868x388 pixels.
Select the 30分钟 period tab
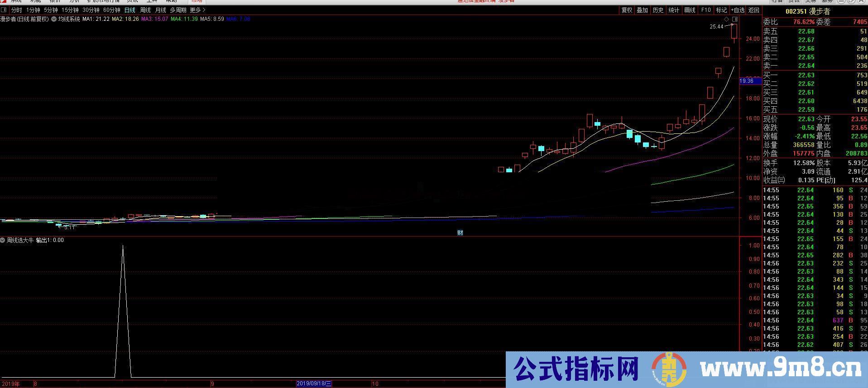coord(91,10)
